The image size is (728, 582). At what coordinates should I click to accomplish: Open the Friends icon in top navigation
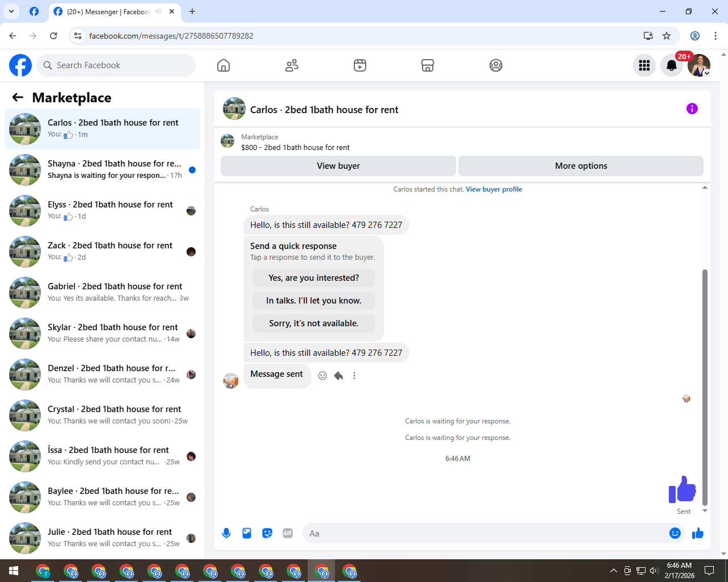(x=292, y=65)
